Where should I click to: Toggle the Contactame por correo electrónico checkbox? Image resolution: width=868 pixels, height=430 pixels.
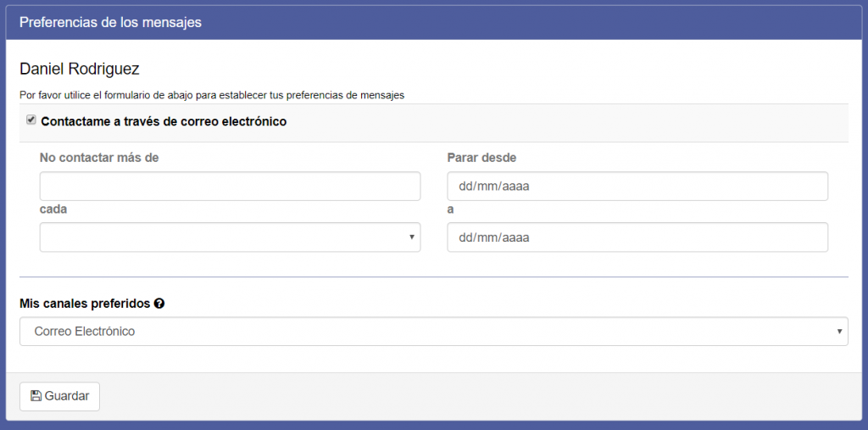coord(31,120)
